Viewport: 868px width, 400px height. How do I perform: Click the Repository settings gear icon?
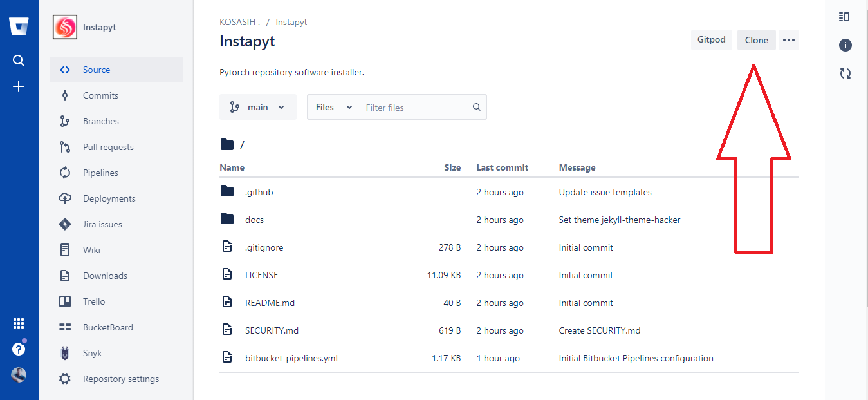coord(65,379)
